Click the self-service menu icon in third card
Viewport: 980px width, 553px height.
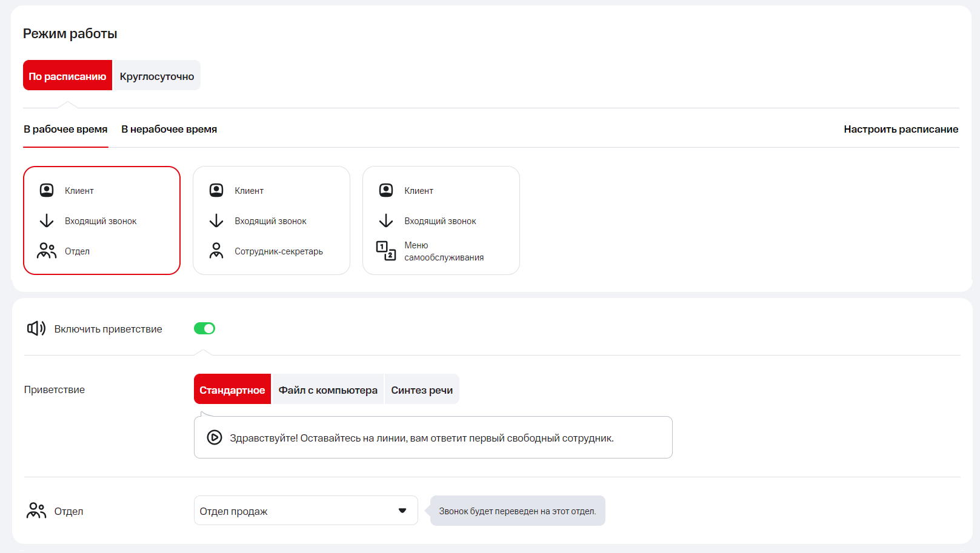tap(386, 251)
